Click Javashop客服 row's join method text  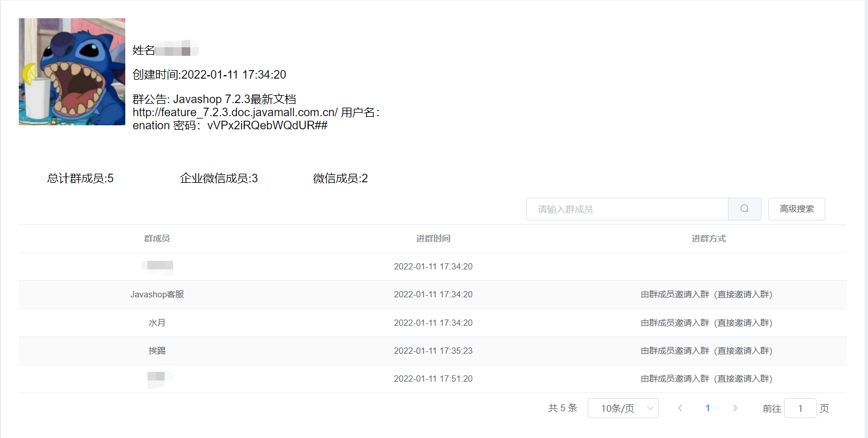pyautogui.click(x=707, y=294)
